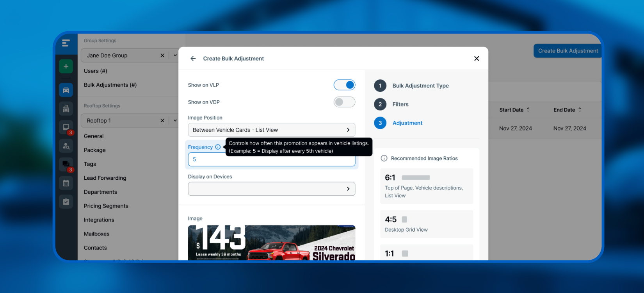Click the Create Bulk Adjustment button
The image size is (644, 293).
coord(568,51)
